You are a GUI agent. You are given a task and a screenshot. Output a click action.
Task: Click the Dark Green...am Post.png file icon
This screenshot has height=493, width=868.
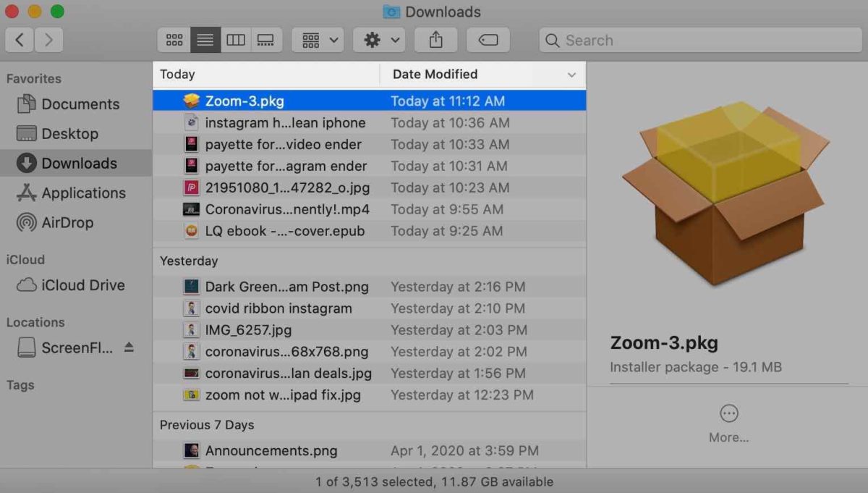click(191, 287)
